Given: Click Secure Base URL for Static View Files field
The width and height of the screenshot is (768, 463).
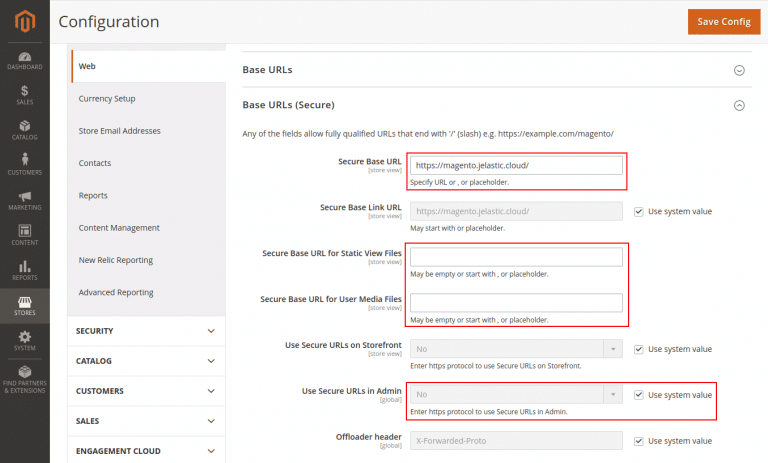Looking at the screenshot, I should tap(516, 257).
